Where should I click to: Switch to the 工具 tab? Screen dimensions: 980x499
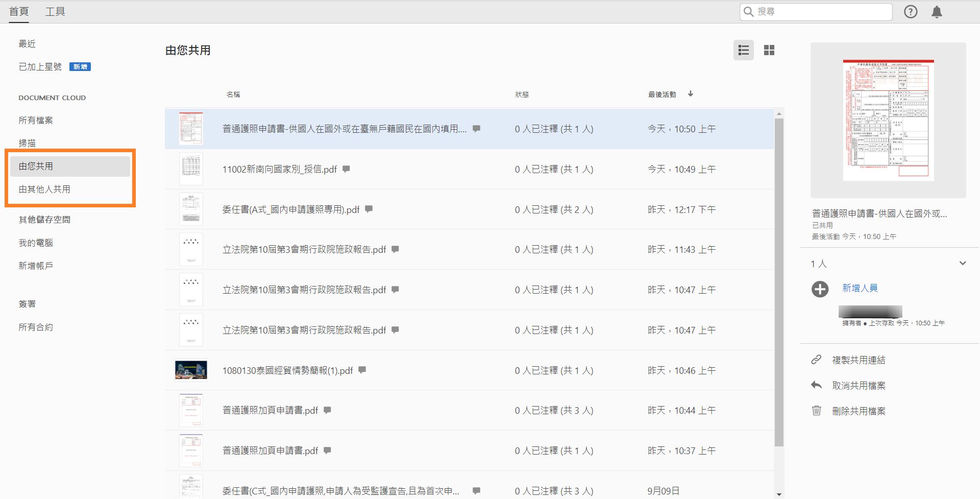click(x=56, y=11)
